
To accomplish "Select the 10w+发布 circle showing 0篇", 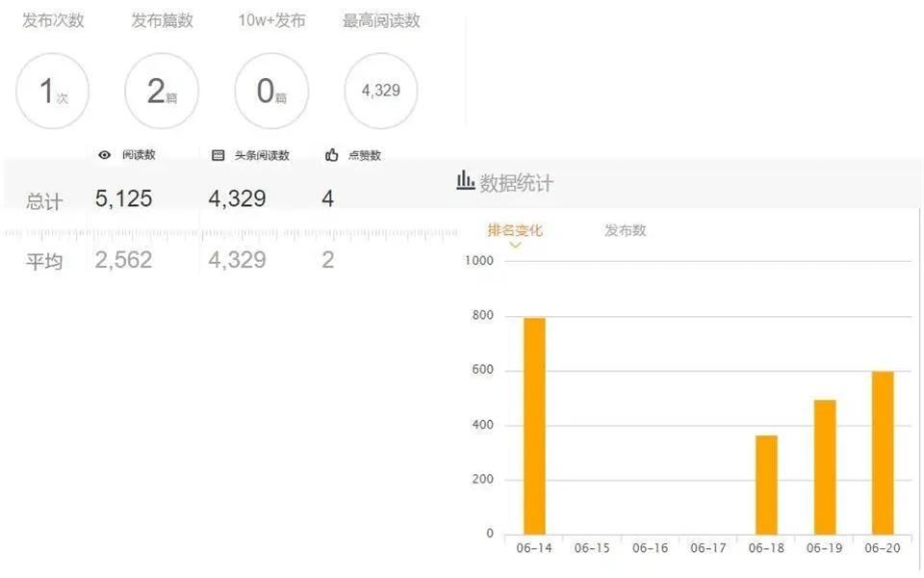I will tap(270, 91).
